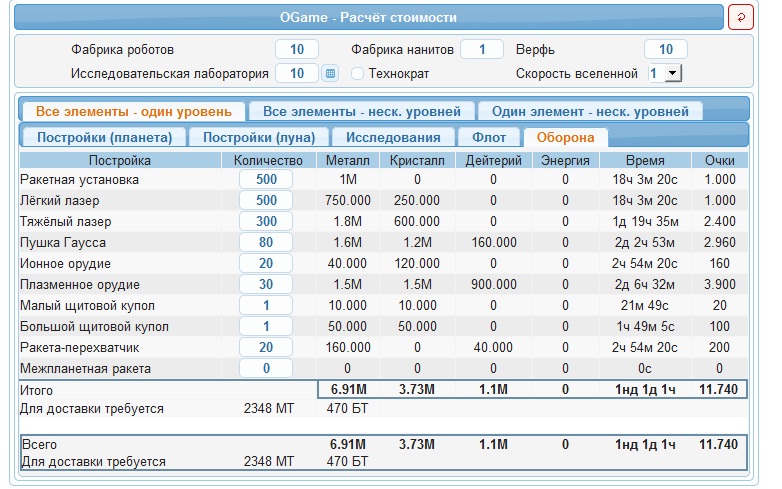782x489 pixels.
Task: Click the 2348 МТ value in Итого section
Action: [268, 409]
